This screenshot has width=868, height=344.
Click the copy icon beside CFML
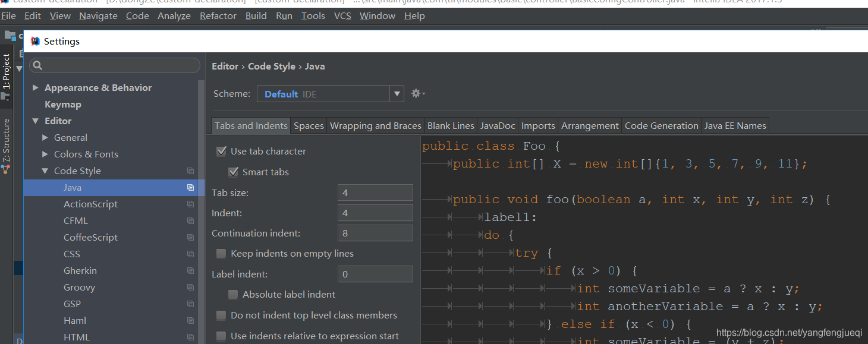(x=190, y=221)
